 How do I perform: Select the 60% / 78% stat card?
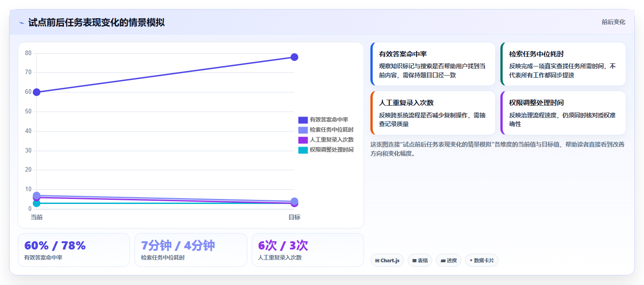point(74,250)
